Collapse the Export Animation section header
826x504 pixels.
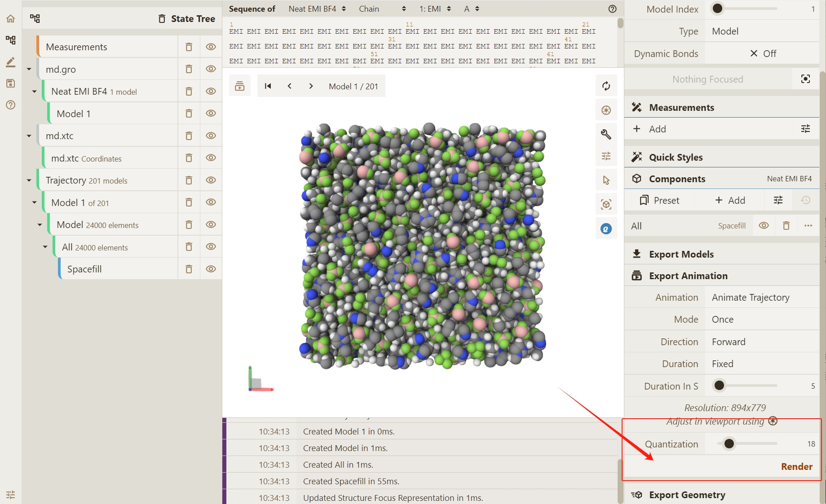(688, 276)
